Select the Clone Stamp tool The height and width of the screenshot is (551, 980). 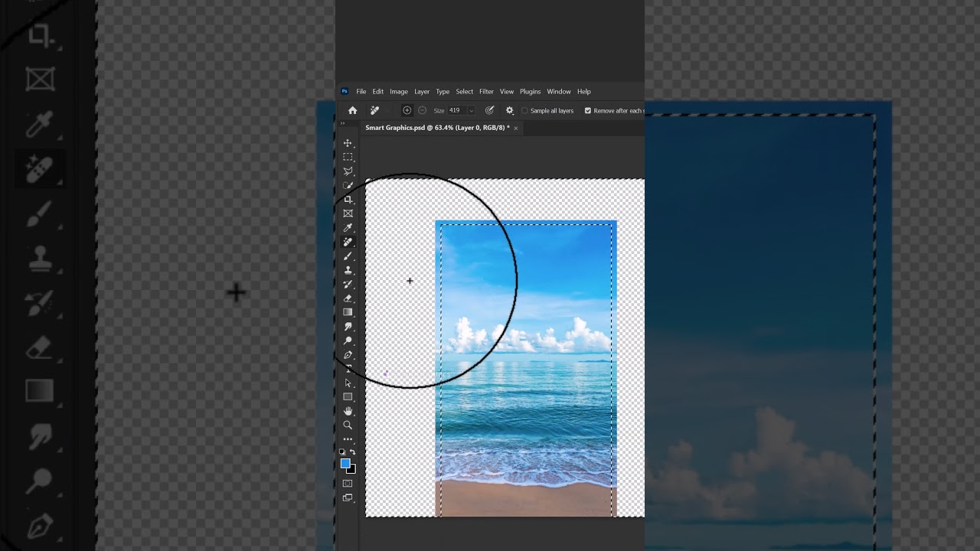pyautogui.click(x=348, y=270)
